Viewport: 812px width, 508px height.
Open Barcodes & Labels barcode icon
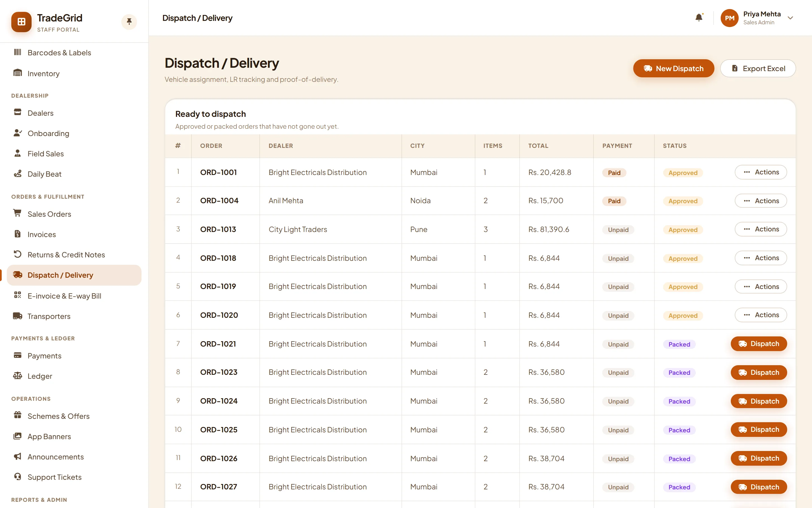tap(17, 52)
